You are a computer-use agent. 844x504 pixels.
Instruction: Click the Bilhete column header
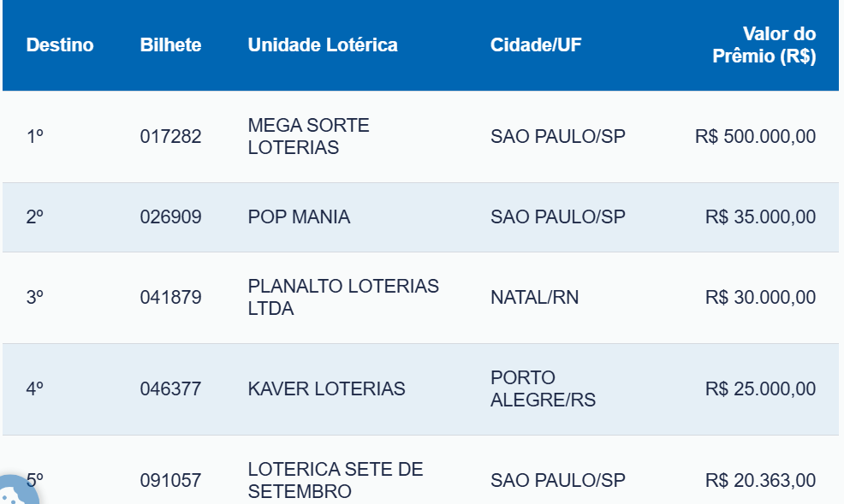coord(170,45)
